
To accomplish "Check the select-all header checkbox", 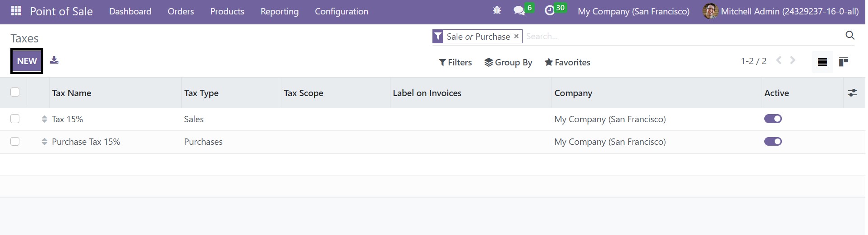I will (x=15, y=92).
